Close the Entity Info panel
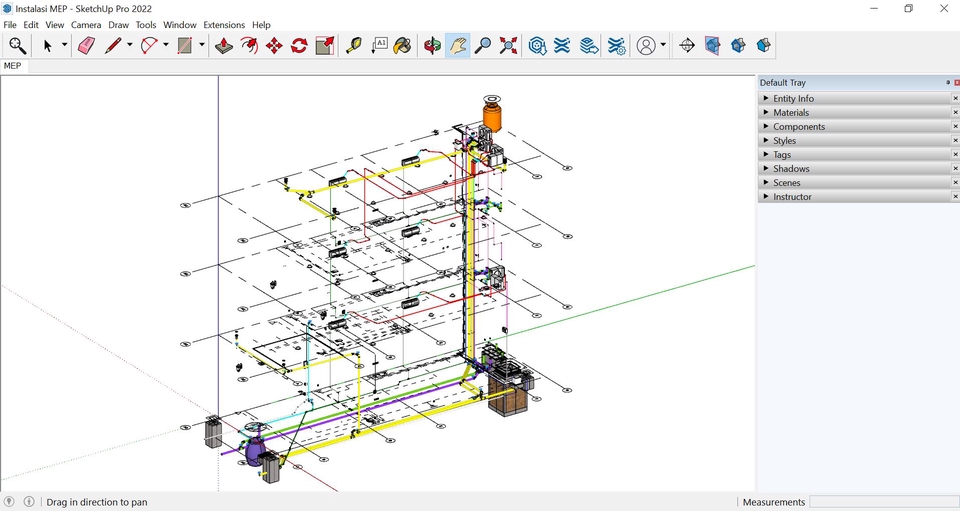Image resolution: width=960 pixels, height=511 pixels. 955,99
